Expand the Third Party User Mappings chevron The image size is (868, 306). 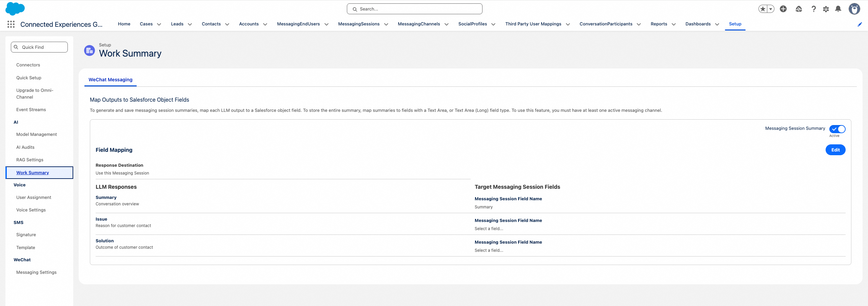click(568, 24)
